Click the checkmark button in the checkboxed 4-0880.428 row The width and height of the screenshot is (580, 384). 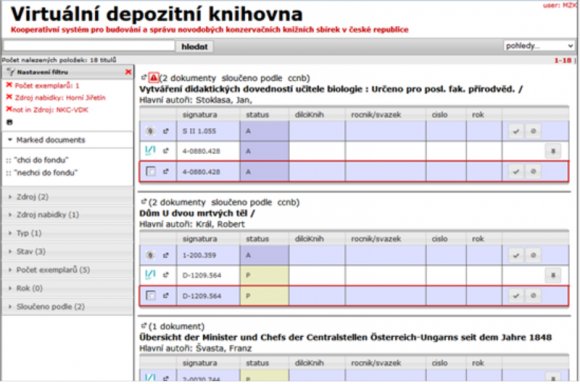pyautogui.click(x=516, y=171)
